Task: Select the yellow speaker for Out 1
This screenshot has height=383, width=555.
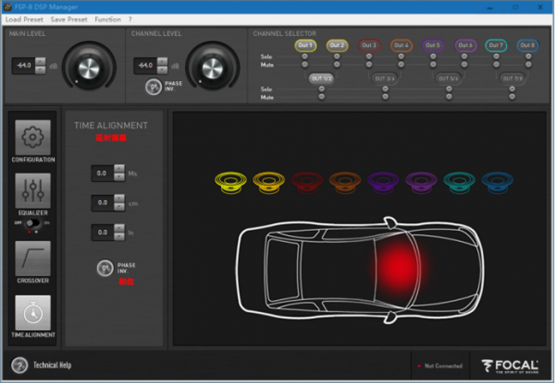Action: coord(231,182)
